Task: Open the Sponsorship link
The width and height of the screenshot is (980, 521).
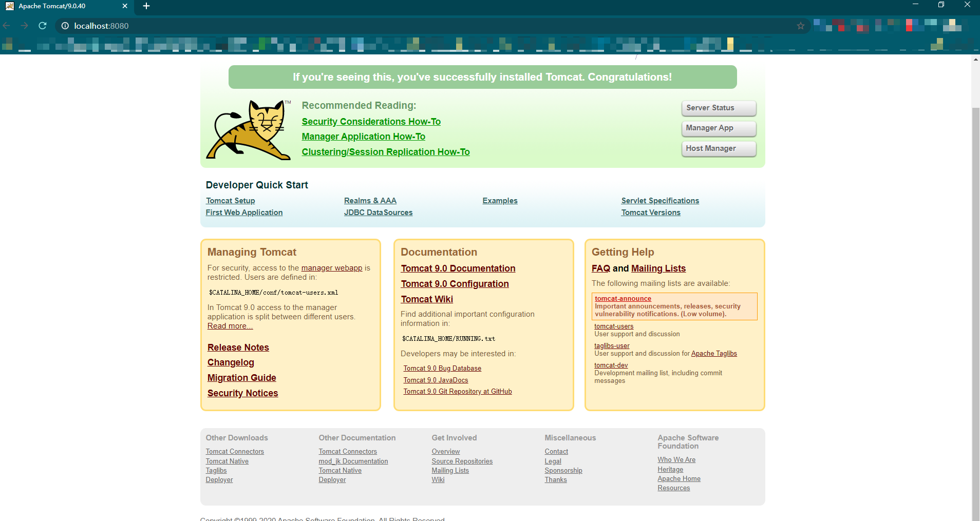Action: 563,471
